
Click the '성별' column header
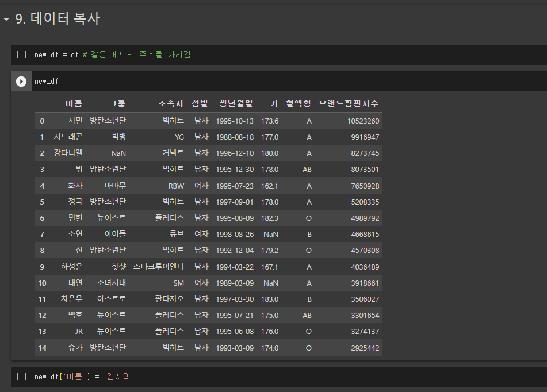click(200, 103)
